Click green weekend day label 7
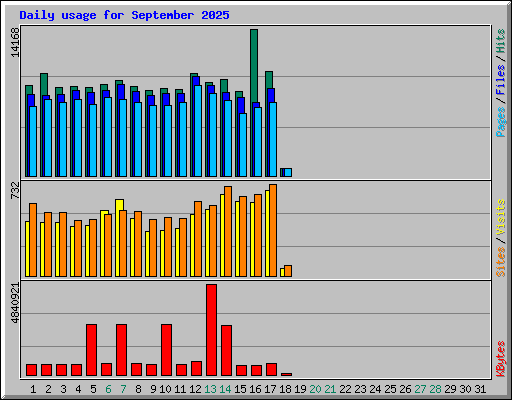 pyautogui.click(x=123, y=389)
